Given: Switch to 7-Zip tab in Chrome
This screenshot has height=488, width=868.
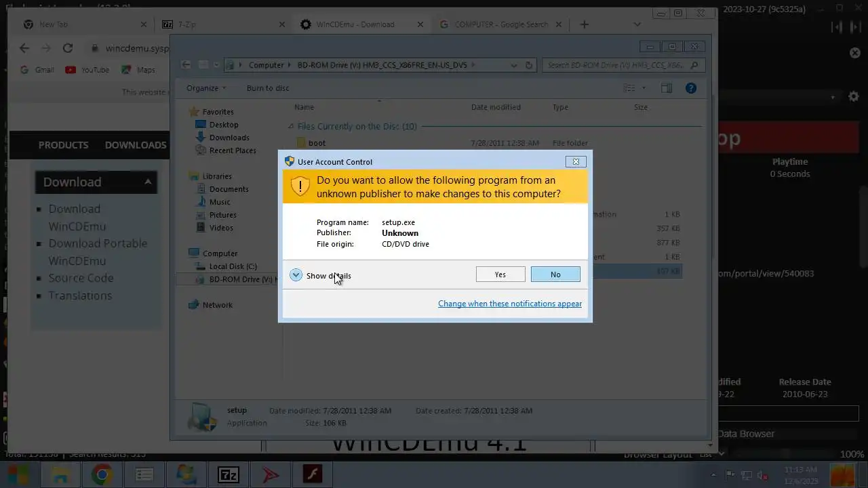Looking at the screenshot, I should click(x=223, y=24).
